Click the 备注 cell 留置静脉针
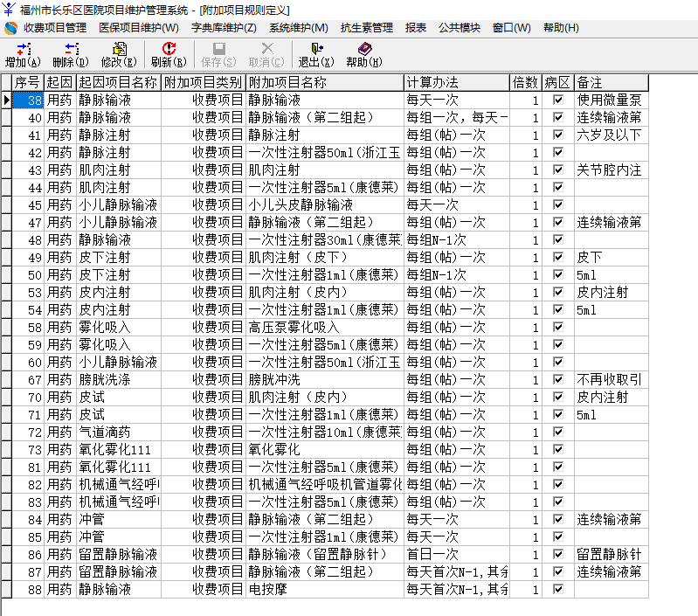 [x=612, y=554]
